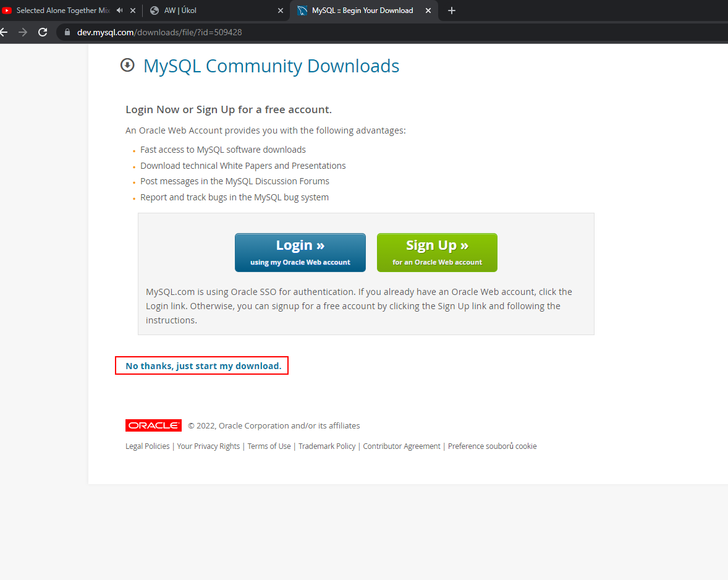Click the download circle icon beside heading
Image resolution: width=728 pixels, height=580 pixels.
[x=127, y=65]
